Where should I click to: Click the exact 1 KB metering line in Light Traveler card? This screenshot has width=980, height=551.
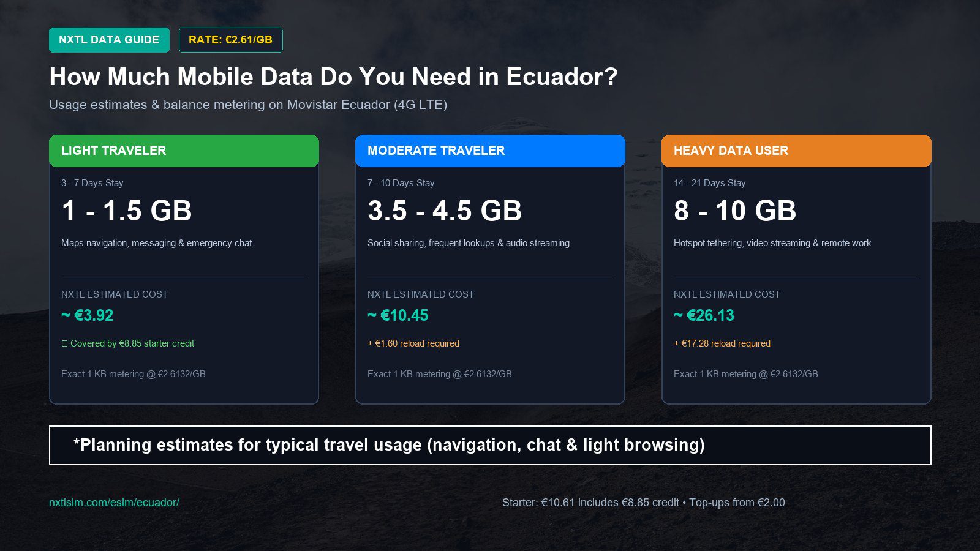click(x=134, y=374)
